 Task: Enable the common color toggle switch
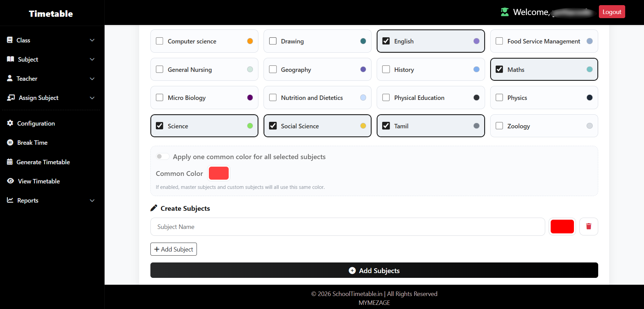pos(162,157)
